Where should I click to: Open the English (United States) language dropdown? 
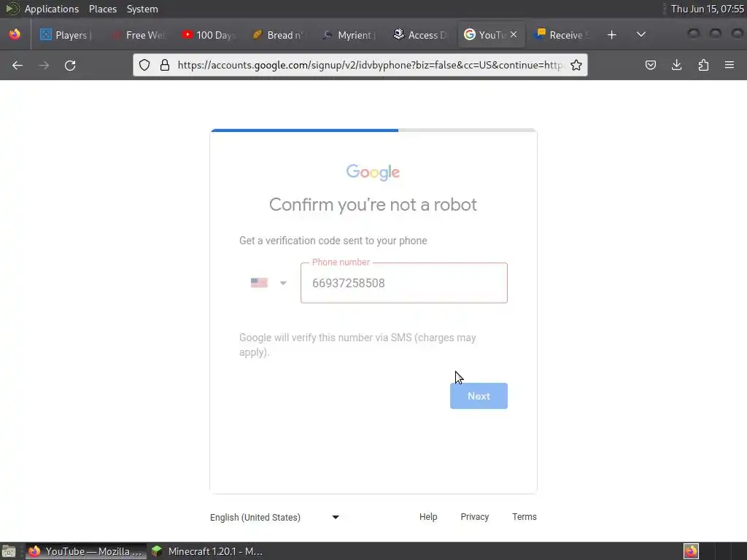pyautogui.click(x=274, y=517)
